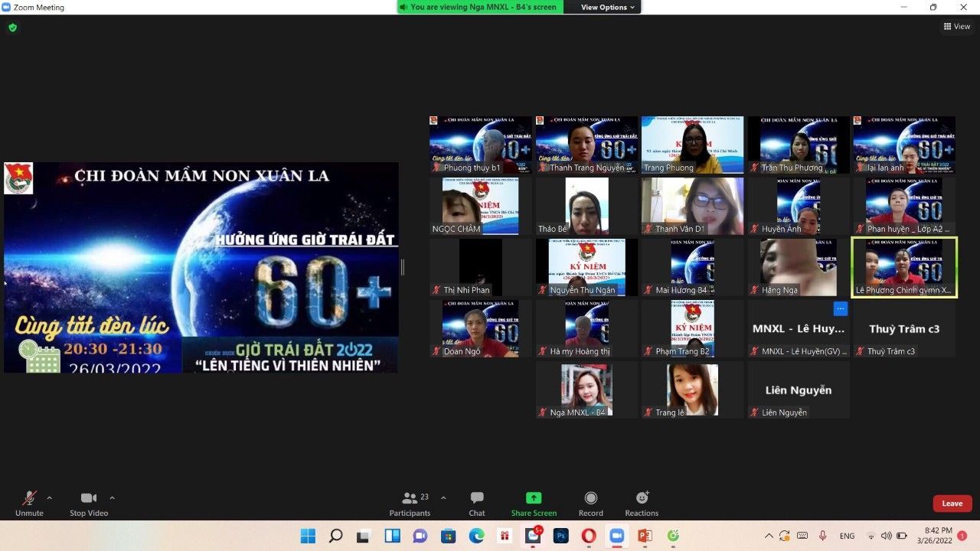Expand audio options arrow next to Unmute
The width and height of the screenshot is (980, 551).
pos(50,497)
